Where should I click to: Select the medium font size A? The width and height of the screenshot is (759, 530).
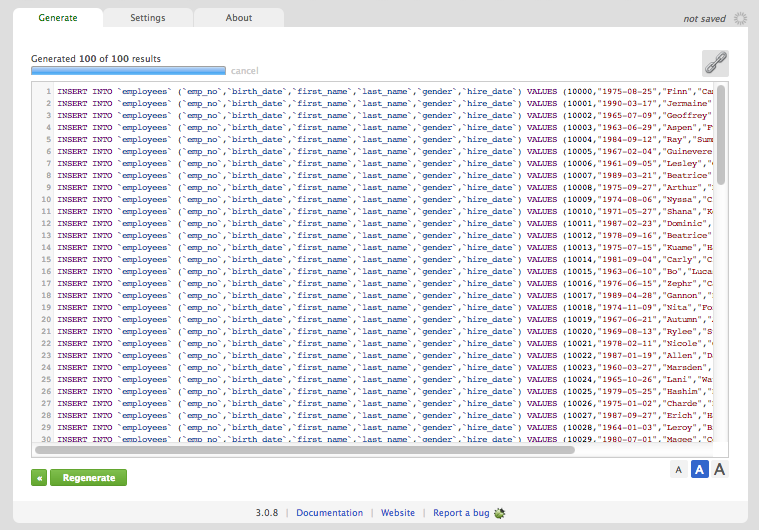pos(699,469)
